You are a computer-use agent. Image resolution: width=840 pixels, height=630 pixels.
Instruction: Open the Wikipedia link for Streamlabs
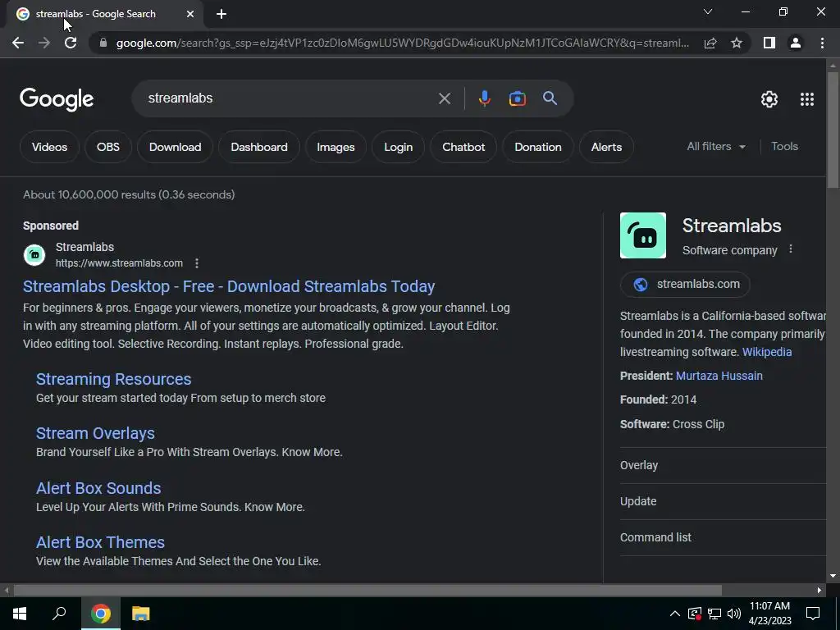click(767, 352)
